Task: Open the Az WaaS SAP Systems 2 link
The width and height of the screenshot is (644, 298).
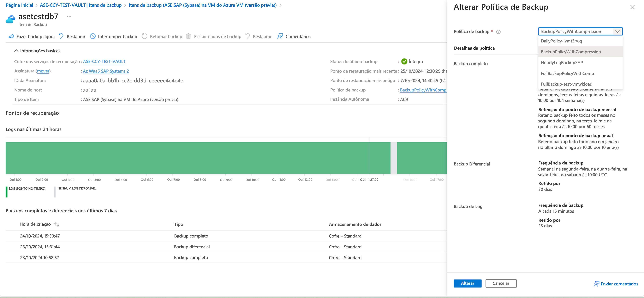Action: coord(106,71)
